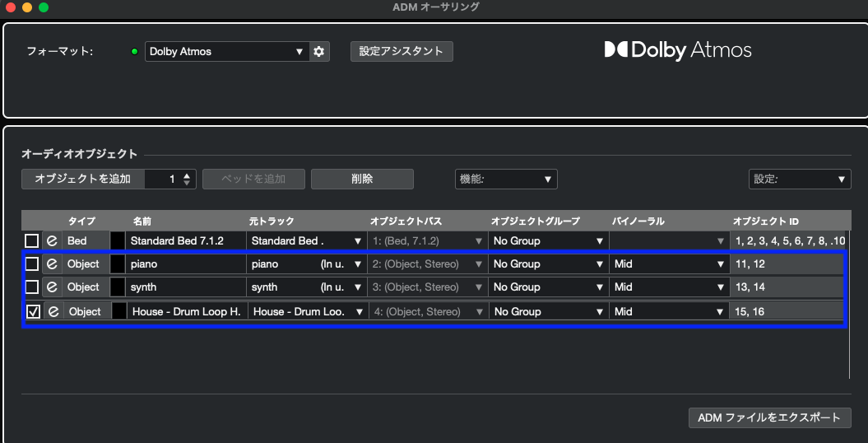Open object group dropdown for synth row

(x=547, y=287)
